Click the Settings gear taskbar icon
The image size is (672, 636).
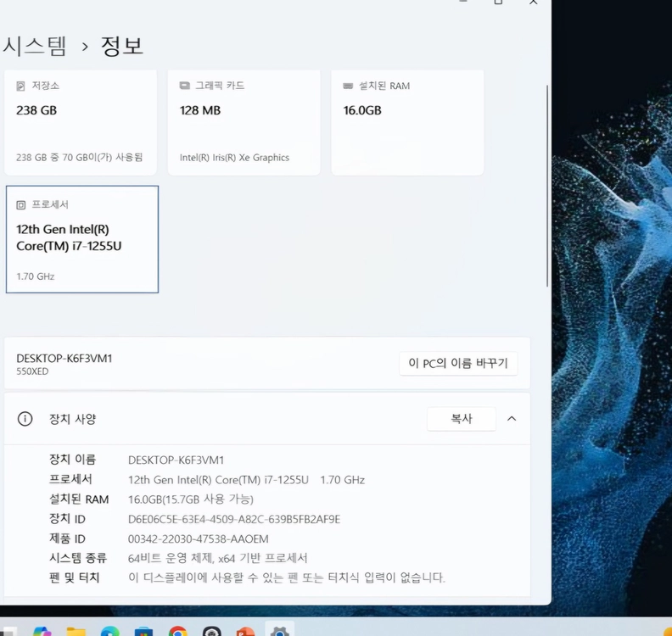pos(279,630)
